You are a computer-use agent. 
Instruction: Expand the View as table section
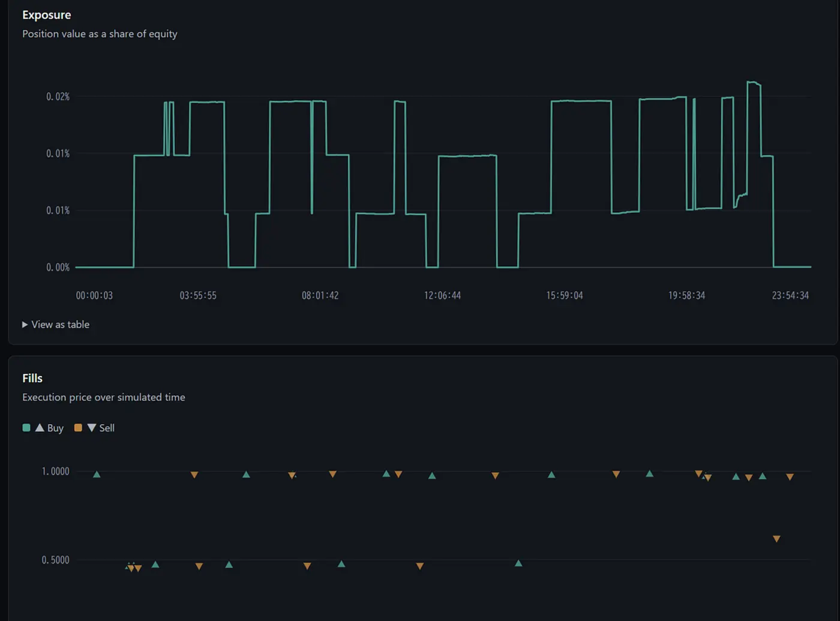56,325
